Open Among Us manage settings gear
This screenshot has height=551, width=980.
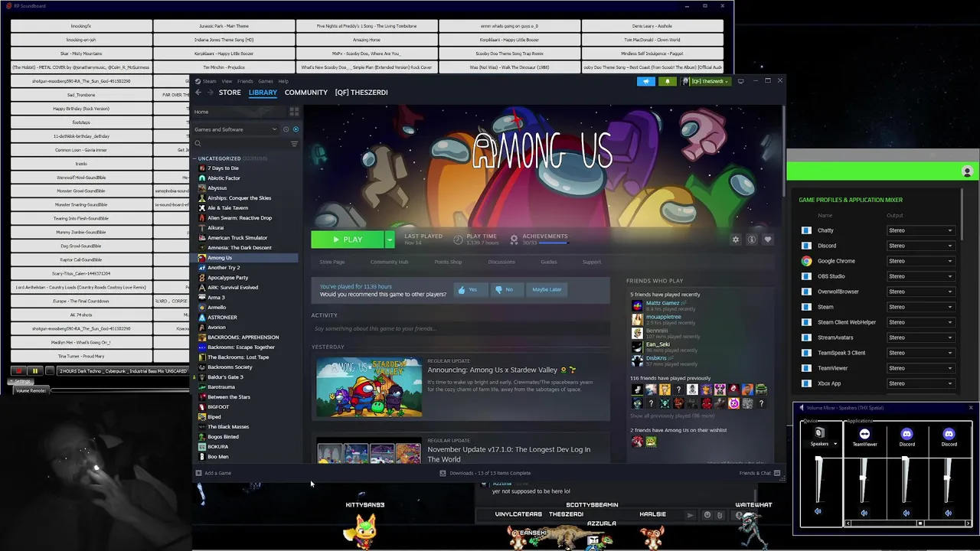pos(736,240)
